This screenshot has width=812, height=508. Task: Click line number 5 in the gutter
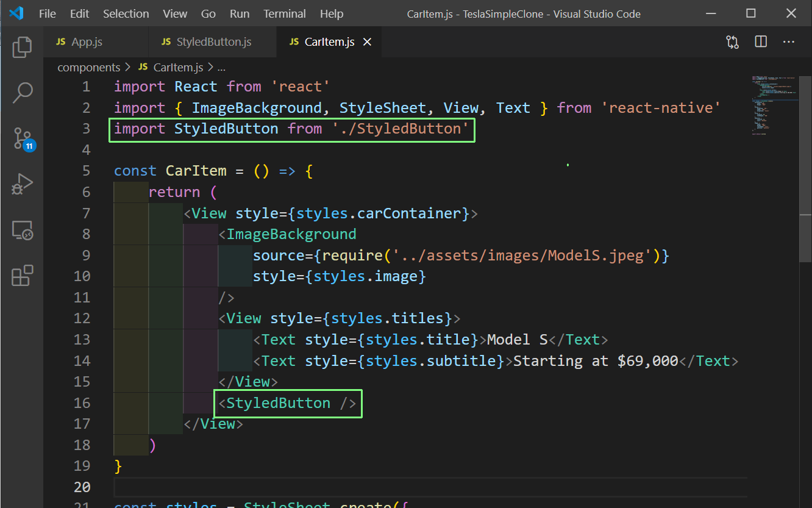pos(85,171)
